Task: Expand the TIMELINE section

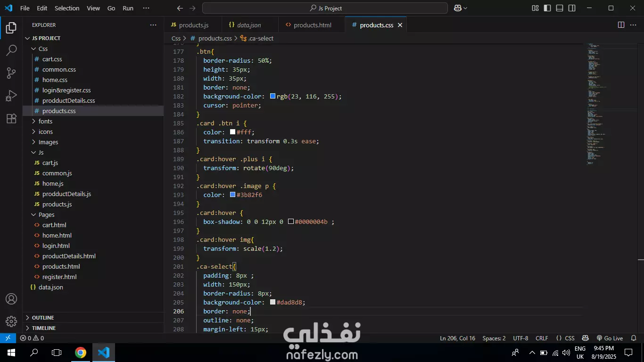Action: pyautogui.click(x=93, y=328)
